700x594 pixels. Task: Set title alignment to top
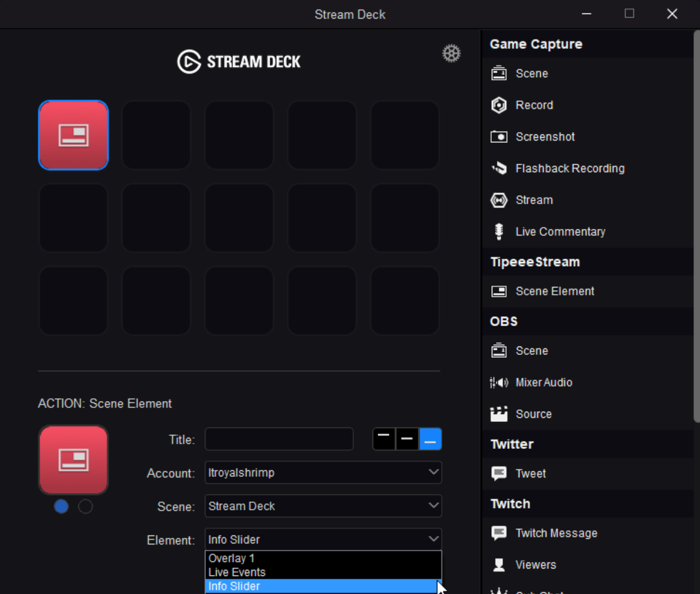pos(384,439)
